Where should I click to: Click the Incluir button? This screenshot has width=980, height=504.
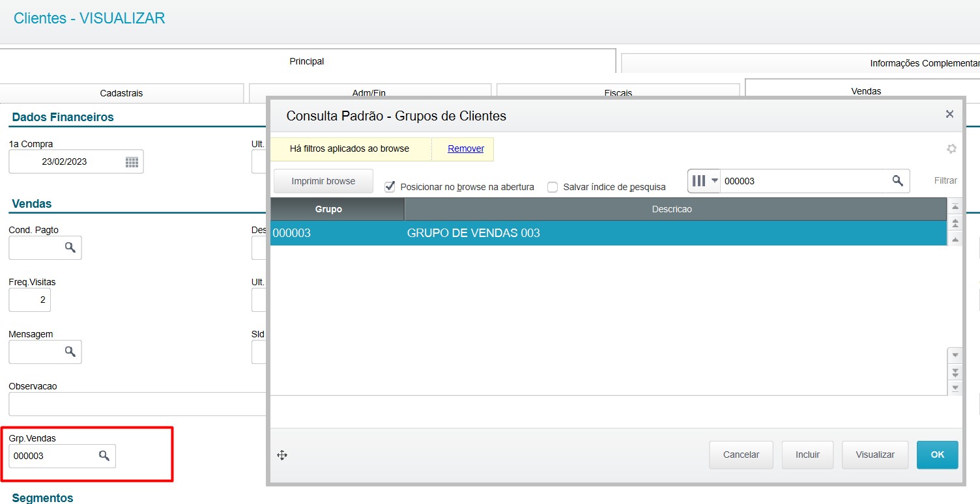coord(807,455)
